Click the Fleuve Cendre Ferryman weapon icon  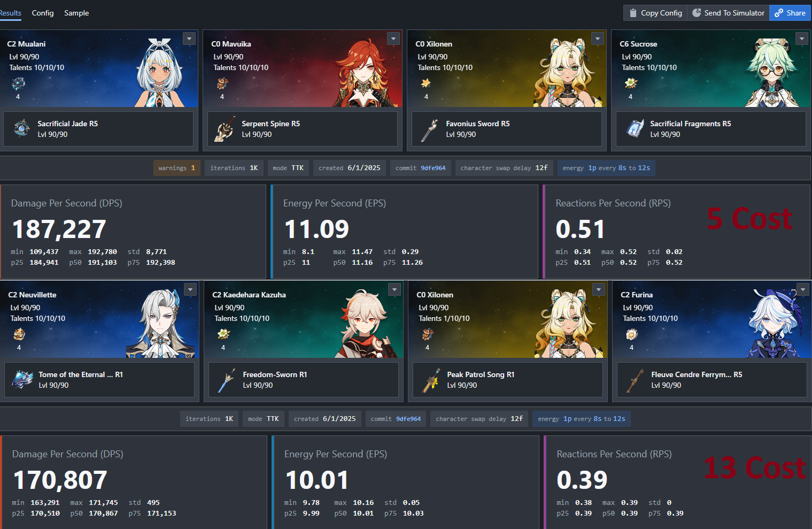click(636, 380)
